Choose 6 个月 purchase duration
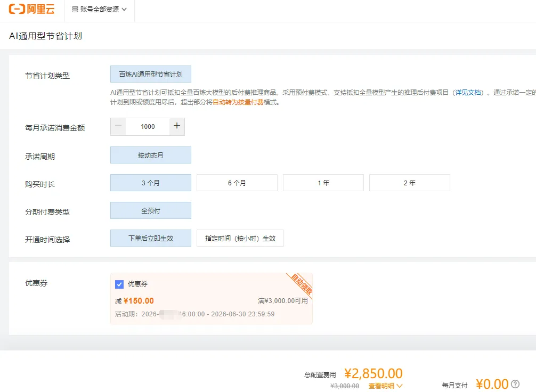 (237, 183)
